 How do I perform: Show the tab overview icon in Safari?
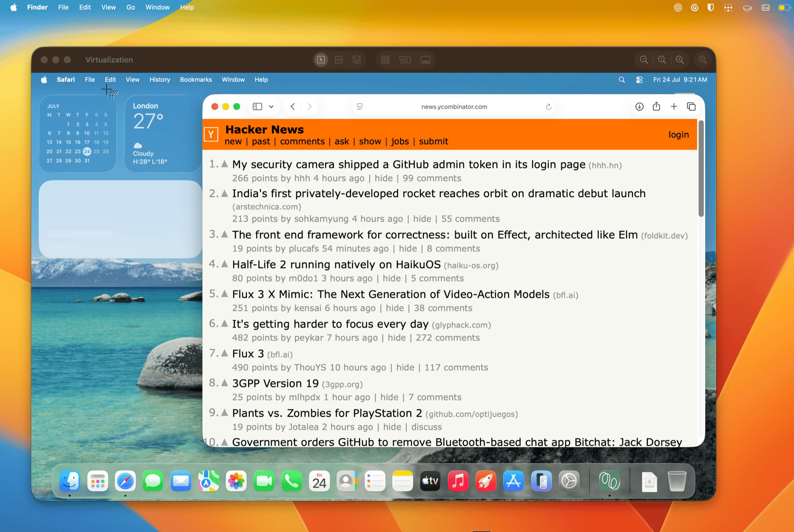coord(691,106)
